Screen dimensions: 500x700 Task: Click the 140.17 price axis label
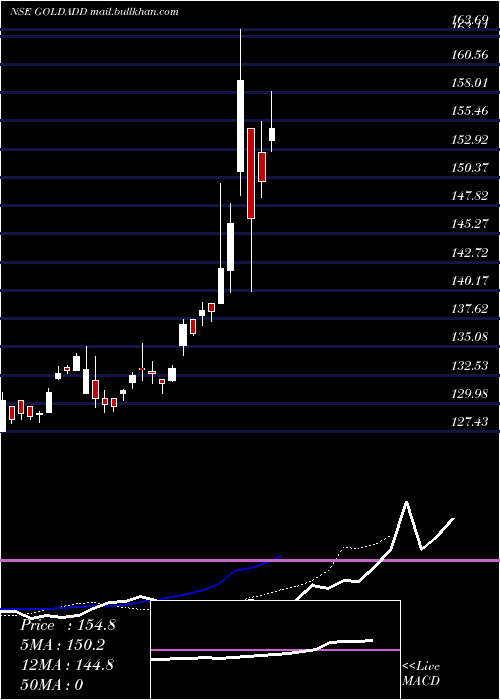[x=470, y=281]
